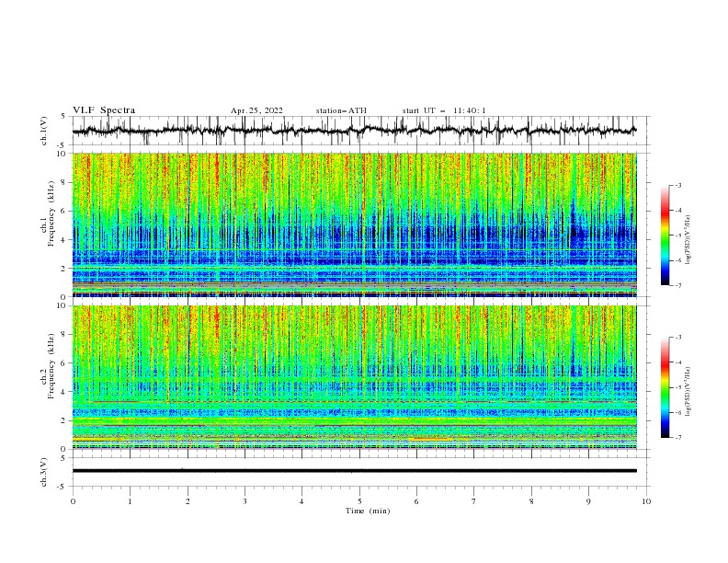The width and height of the screenshot is (728, 563).
Task: Select ch.2 "Frequency (kHz)" axis label
Action: 51,365
